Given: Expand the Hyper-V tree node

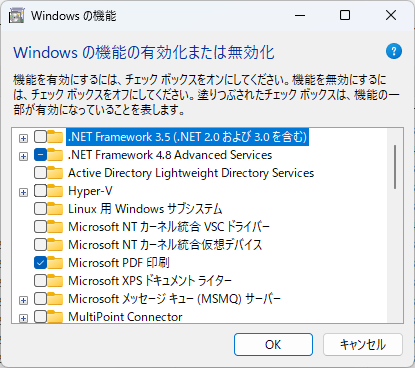Looking at the screenshot, I should [23, 192].
